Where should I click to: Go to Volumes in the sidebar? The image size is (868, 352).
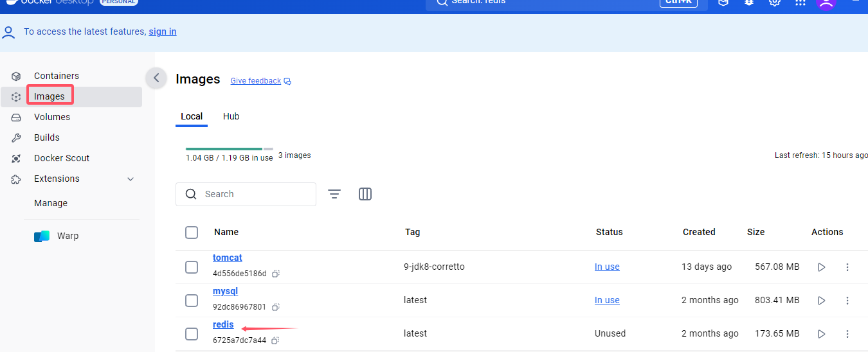pos(52,117)
